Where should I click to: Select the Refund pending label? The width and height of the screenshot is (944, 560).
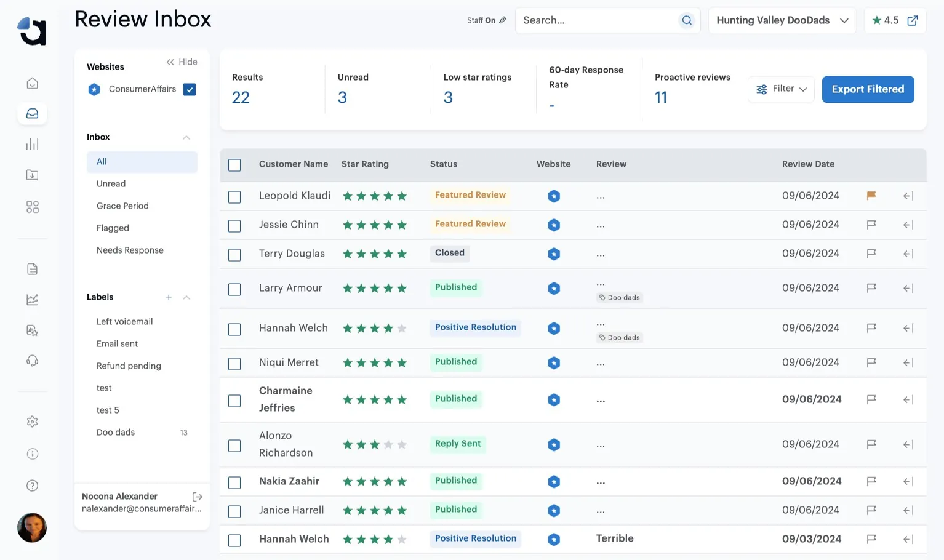129,366
